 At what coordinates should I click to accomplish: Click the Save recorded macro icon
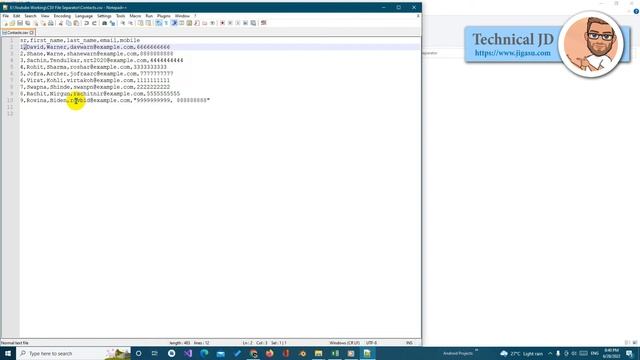[253, 23]
